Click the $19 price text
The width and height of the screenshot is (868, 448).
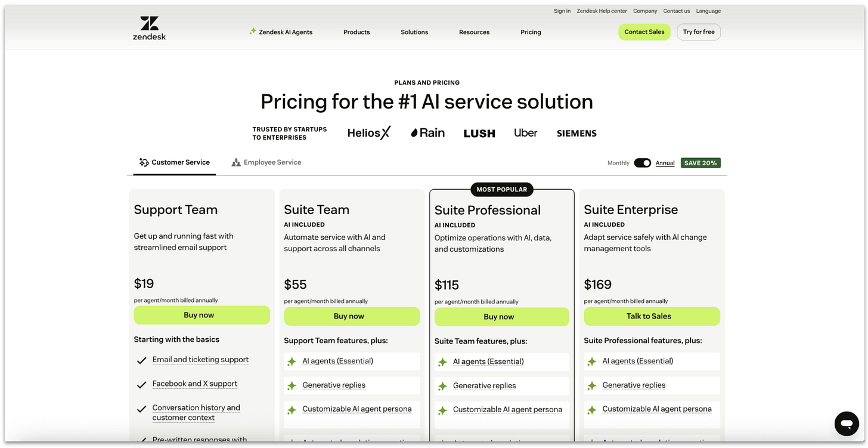click(144, 283)
